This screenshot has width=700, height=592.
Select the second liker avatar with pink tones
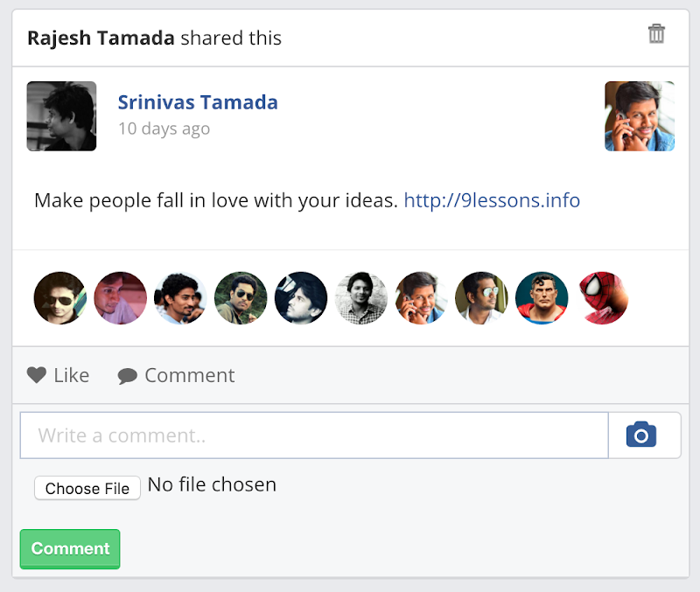120,298
